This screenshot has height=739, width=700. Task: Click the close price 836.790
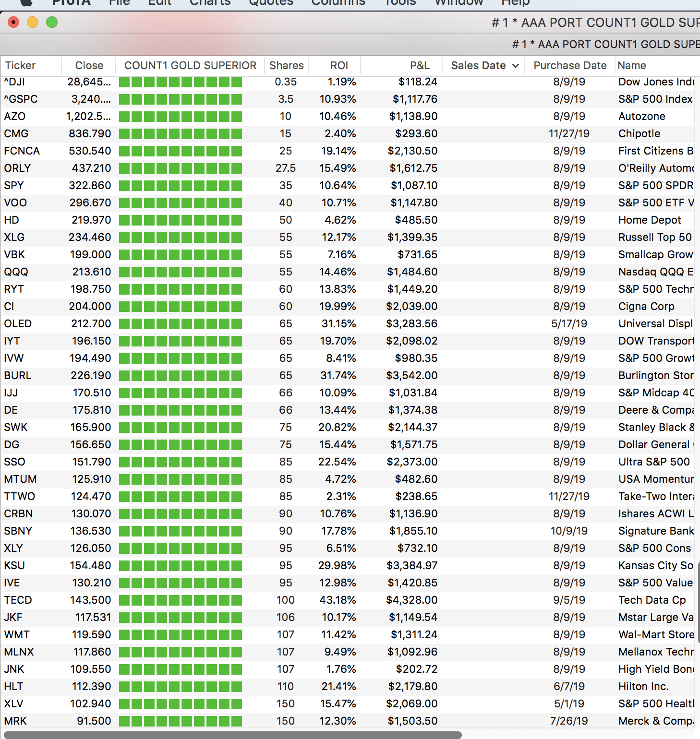coord(90,133)
